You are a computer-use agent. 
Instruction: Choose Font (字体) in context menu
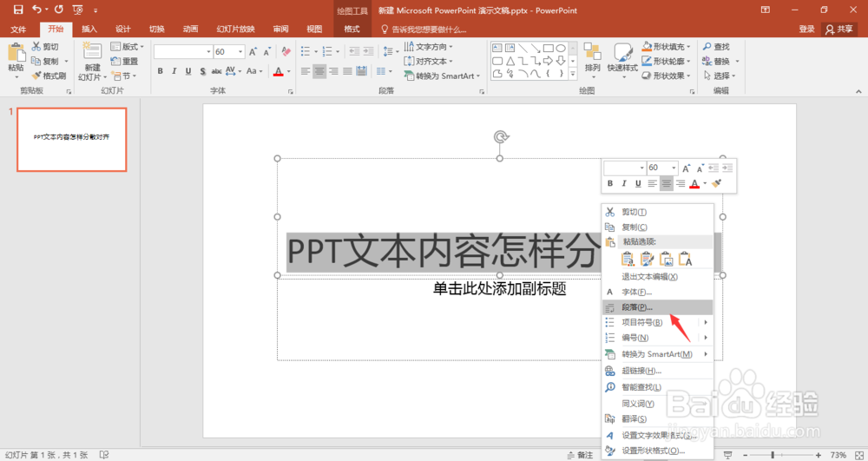click(658, 292)
